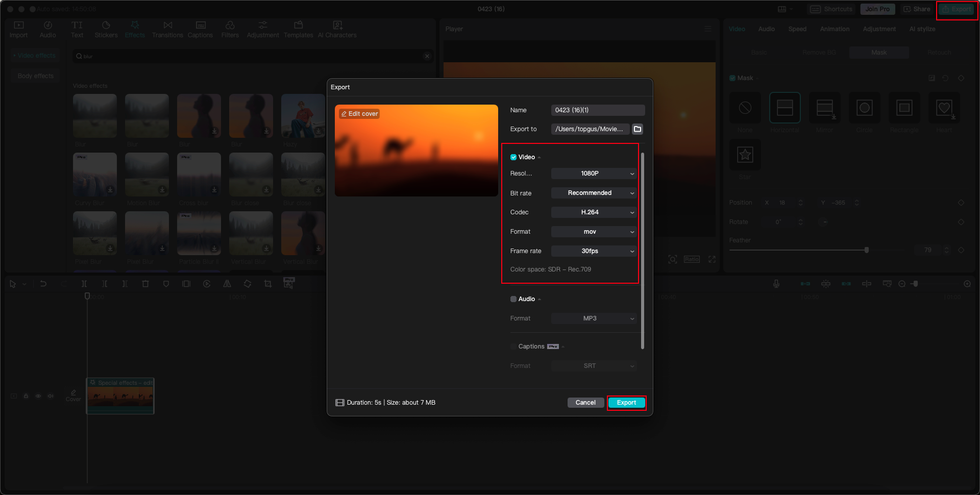Toggle the Captions export checkbox
Image resolution: width=980 pixels, height=495 pixels.
click(513, 346)
